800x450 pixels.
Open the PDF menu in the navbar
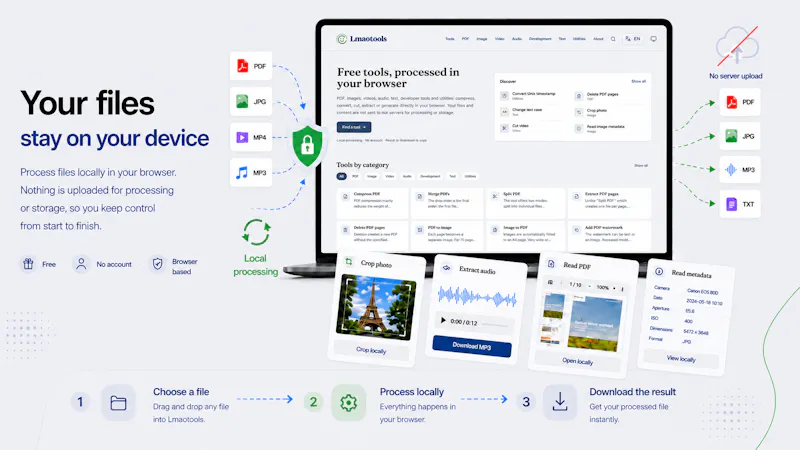(x=465, y=39)
